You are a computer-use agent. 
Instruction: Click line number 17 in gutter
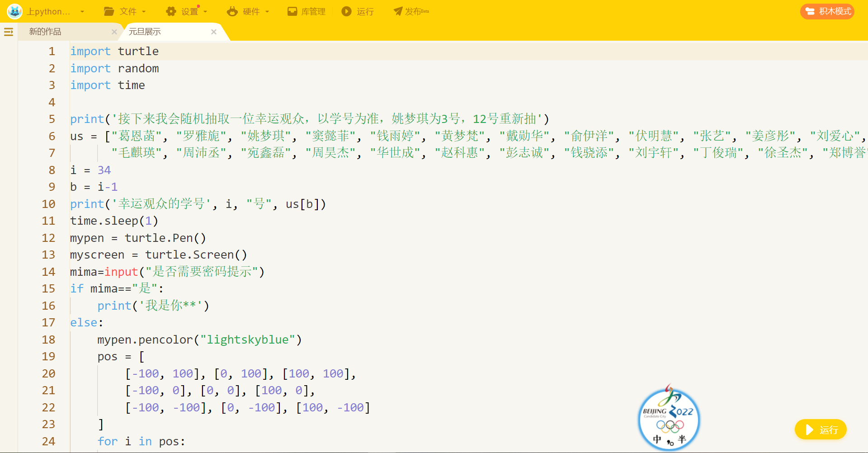48,322
